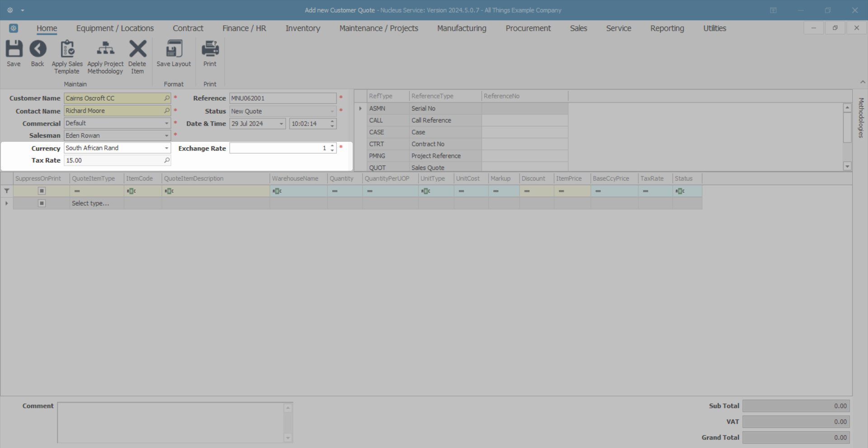
Task: Switch to Equipment / Locations tab
Action: click(x=115, y=28)
